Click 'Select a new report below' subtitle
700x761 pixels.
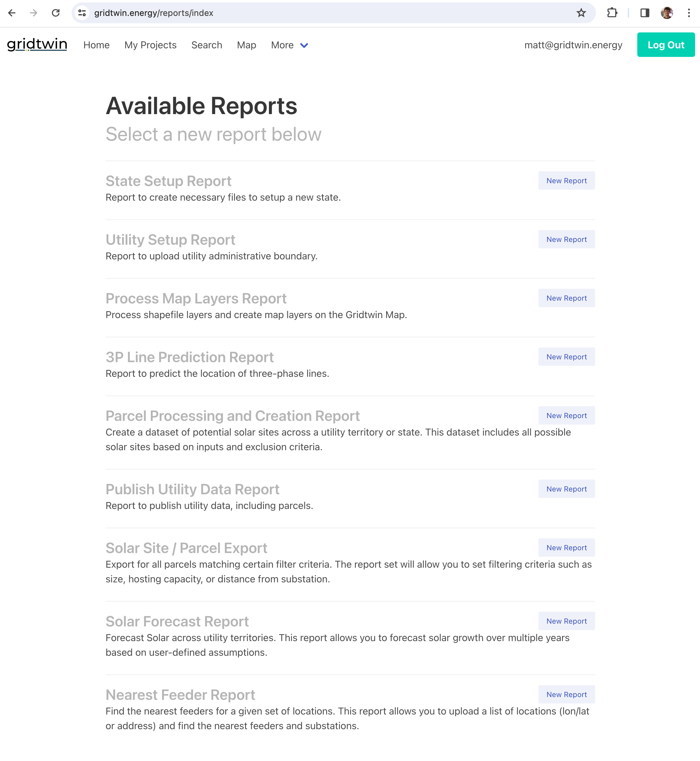point(213,134)
